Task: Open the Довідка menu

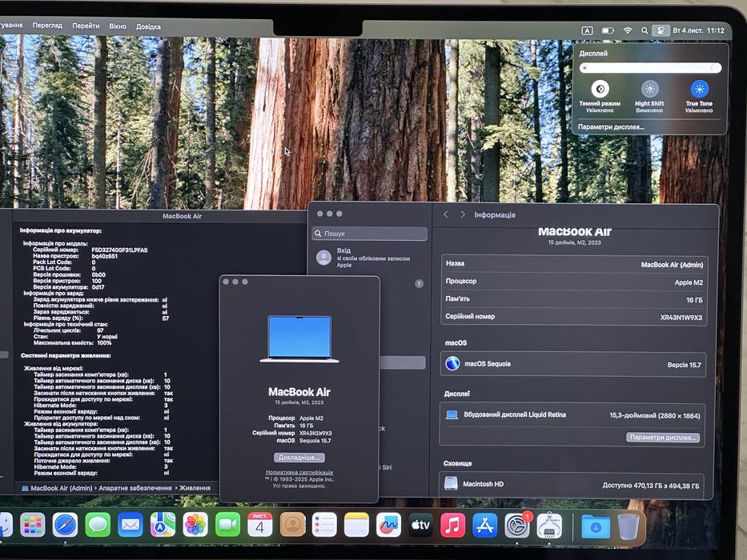Action: click(148, 26)
